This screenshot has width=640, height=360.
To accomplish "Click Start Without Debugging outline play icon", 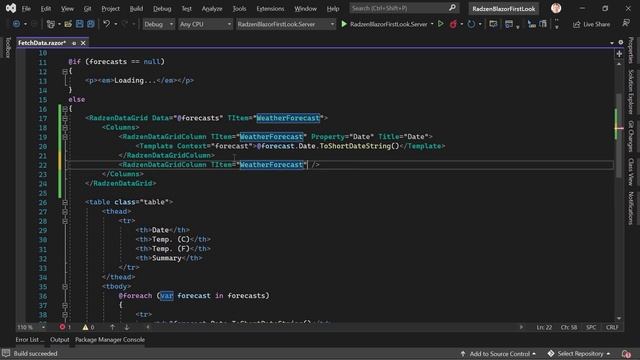I will (x=441, y=24).
